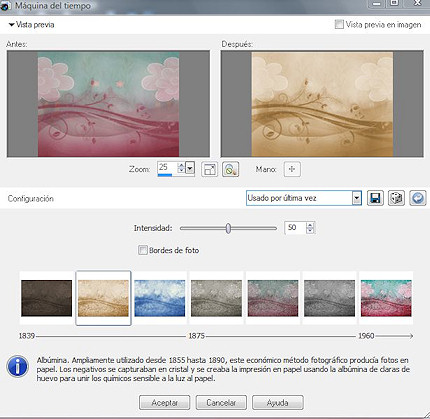Viewport: 430px width, 419px height.
Task: Activate the Mano pan tool icon
Action: coord(292,169)
